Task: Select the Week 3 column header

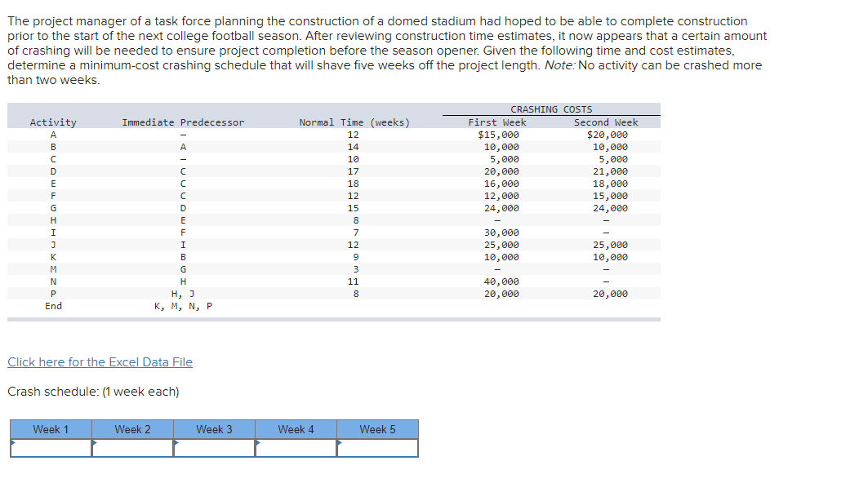Action: coord(214,429)
